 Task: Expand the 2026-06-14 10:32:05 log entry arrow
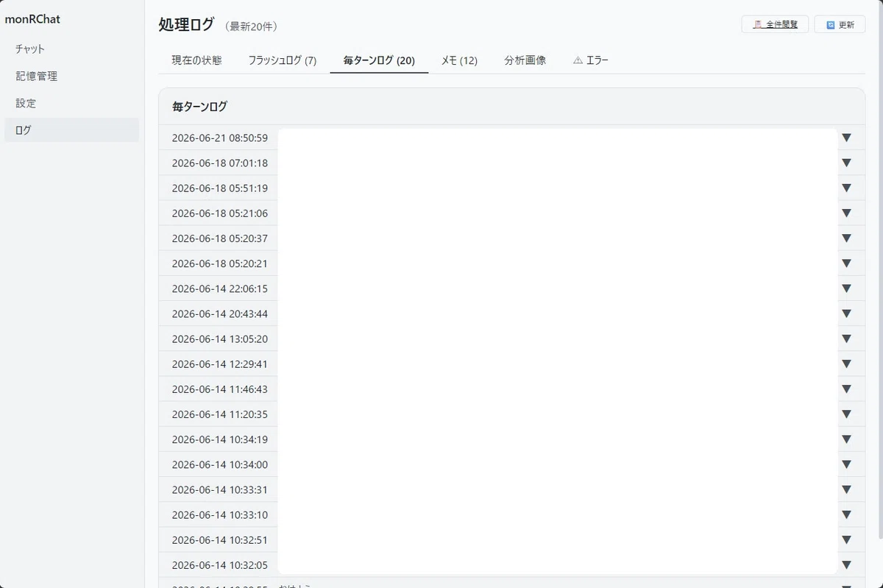pyautogui.click(x=846, y=565)
